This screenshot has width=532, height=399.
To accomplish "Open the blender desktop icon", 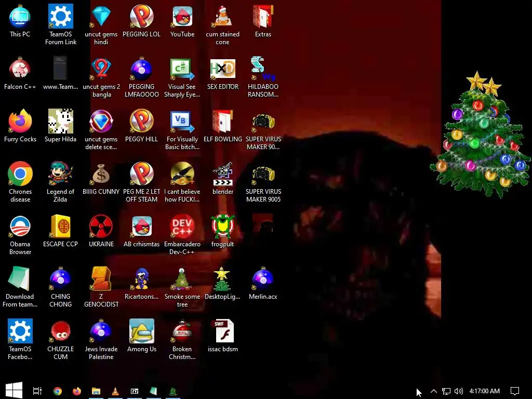I will 222,179.
